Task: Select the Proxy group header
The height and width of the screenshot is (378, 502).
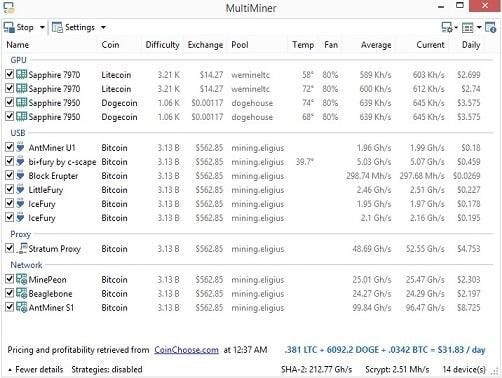Action: (20, 234)
